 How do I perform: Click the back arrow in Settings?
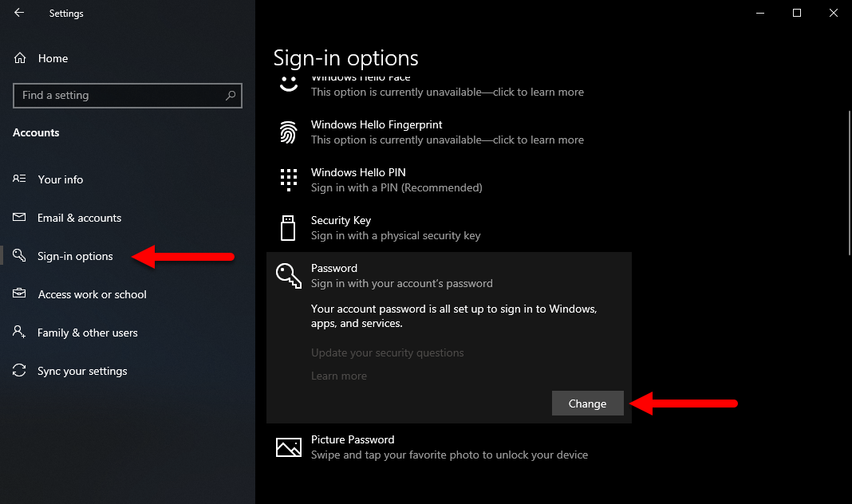(x=19, y=13)
